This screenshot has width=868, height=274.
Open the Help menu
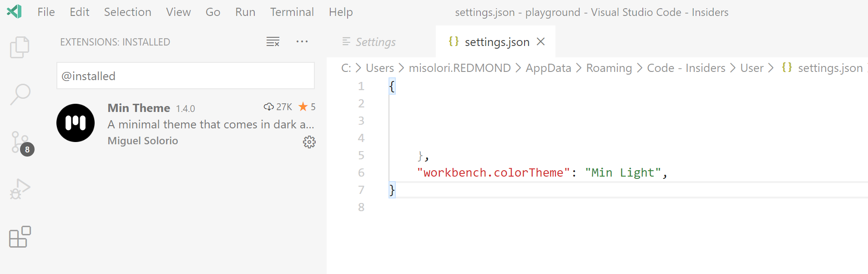pyautogui.click(x=341, y=12)
